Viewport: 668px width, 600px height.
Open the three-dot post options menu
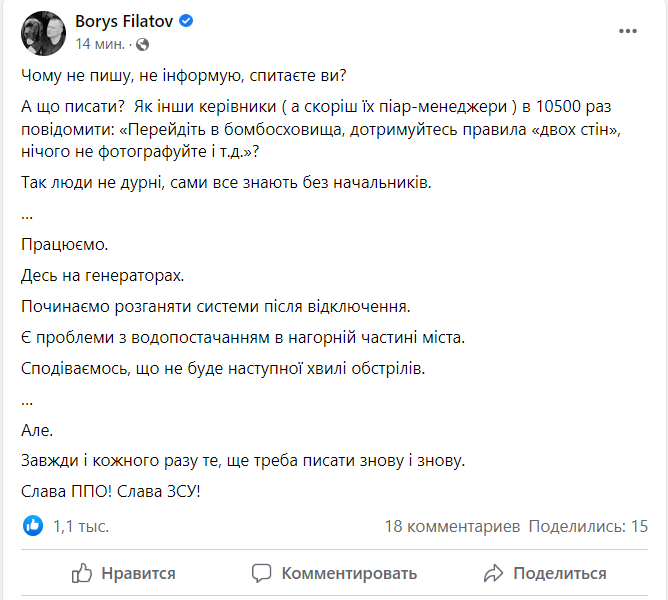627,31
